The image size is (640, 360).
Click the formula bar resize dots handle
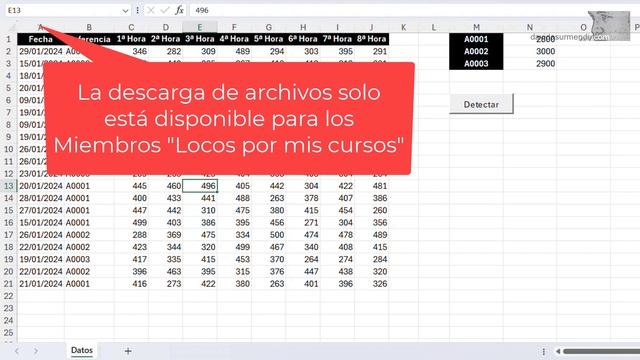(x=138, y=11)
